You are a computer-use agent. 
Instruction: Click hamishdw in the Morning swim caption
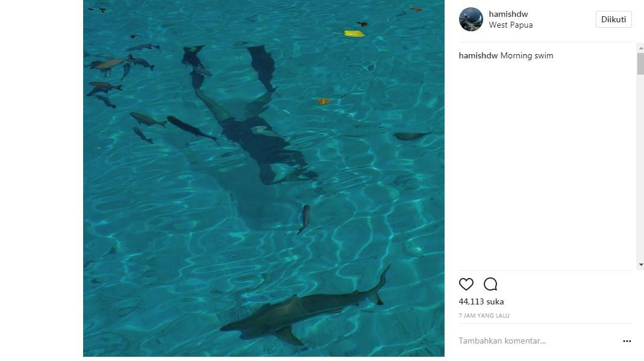[478, 55]
